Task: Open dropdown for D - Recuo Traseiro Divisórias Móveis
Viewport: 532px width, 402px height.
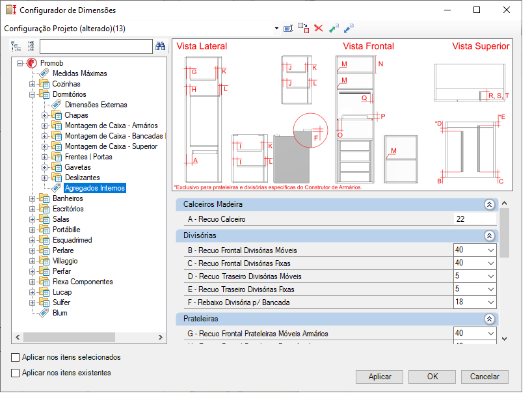Action: click(490, 276)
